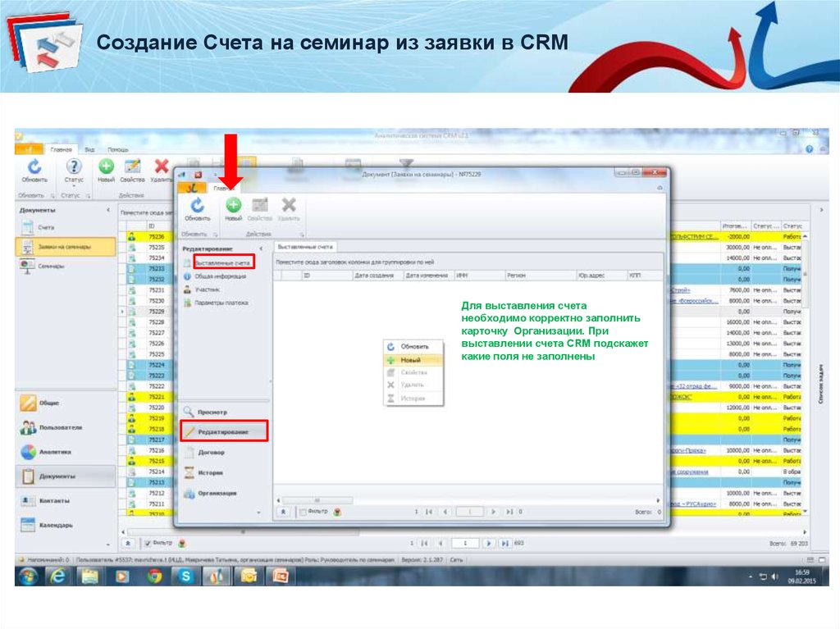Choose Свойства in context menu
Viewport: 840px width, 629px height.
point(413,372)
